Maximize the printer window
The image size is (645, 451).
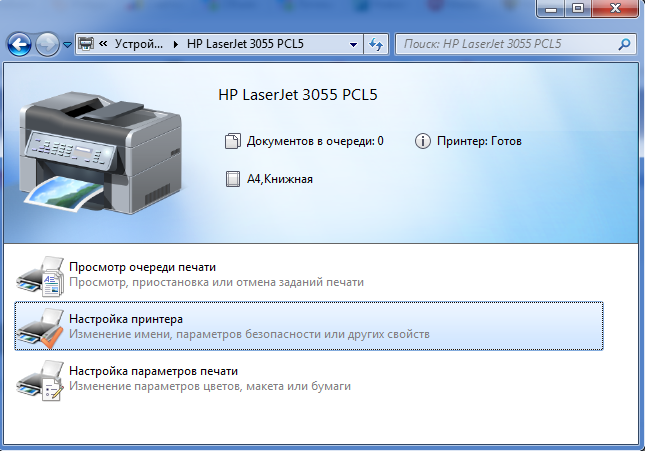click(578, 9)
